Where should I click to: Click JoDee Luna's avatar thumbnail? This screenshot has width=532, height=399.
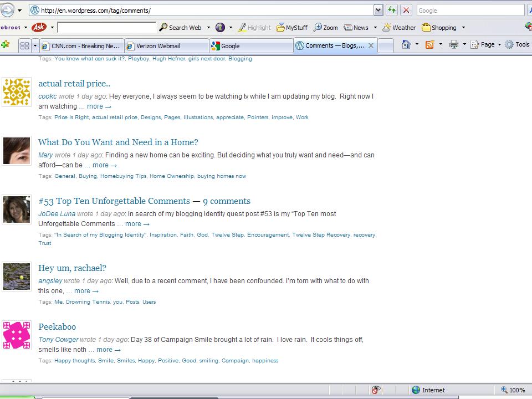(x=17, y=209)
